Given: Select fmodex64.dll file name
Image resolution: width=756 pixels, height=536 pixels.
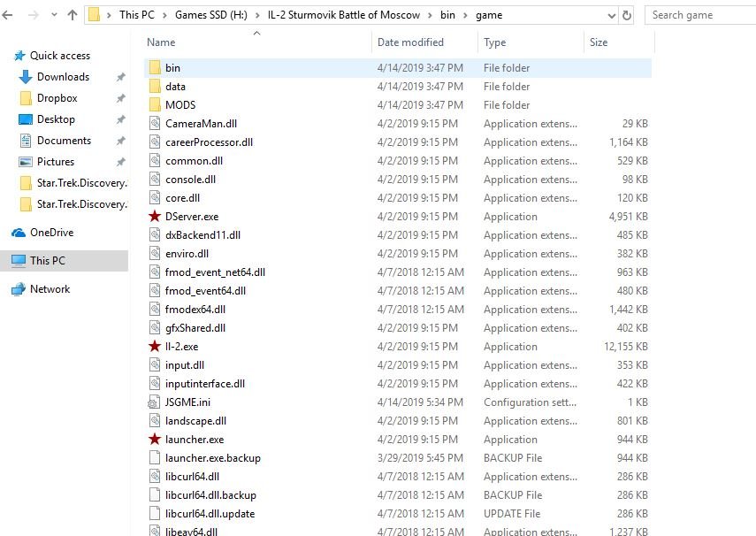Looking at the screenshot, I should [x=195, y=310].
